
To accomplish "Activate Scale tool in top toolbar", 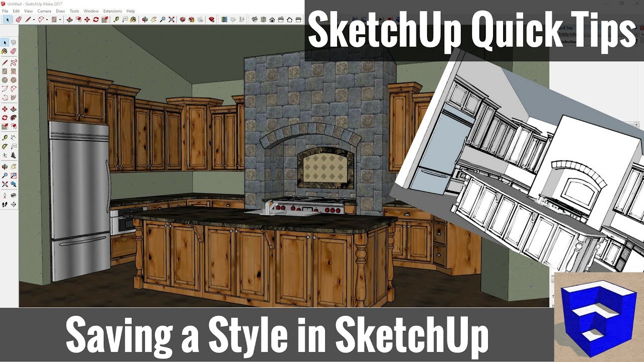I will click(105, 20).
